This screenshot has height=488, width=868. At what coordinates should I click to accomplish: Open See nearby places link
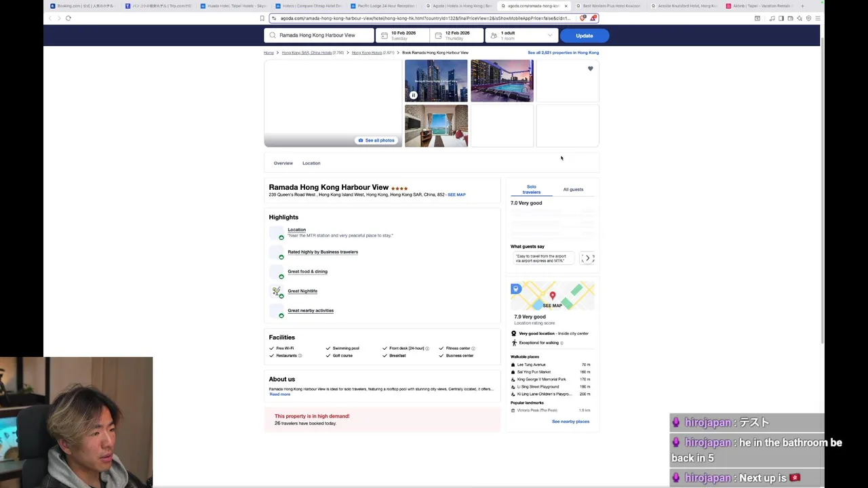[x=570, y=422]
